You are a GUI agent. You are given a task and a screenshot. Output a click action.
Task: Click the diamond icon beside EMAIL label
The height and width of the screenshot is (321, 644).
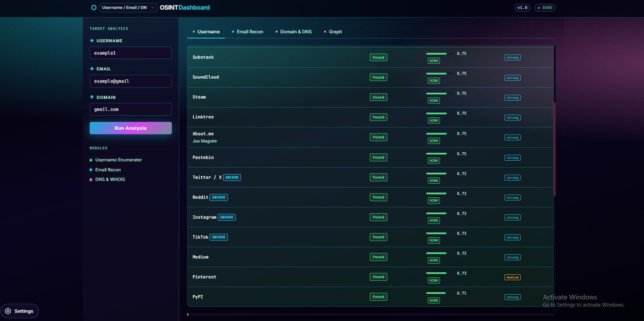coord(92,69)
